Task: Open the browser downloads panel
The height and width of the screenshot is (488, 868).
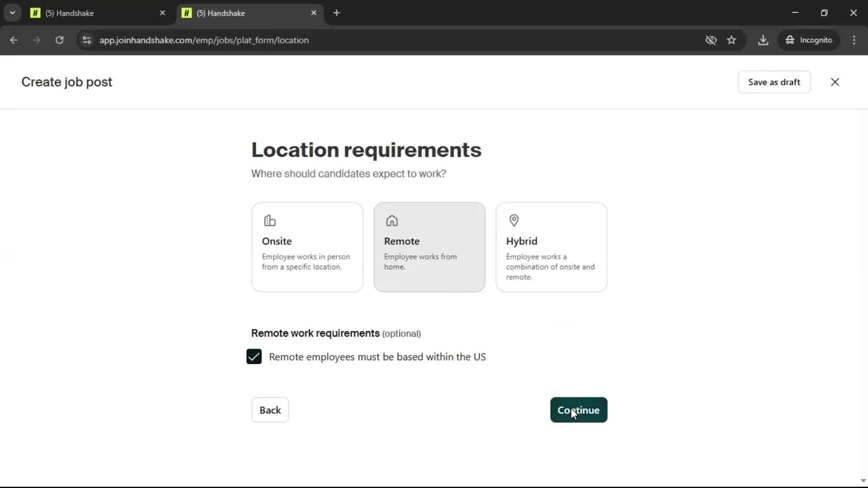Action: pyautogui.click(x=763, y=40)
